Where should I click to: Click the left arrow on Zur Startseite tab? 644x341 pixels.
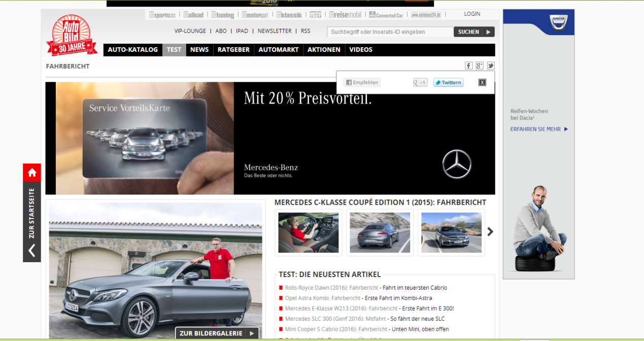(x=32, y=251)
